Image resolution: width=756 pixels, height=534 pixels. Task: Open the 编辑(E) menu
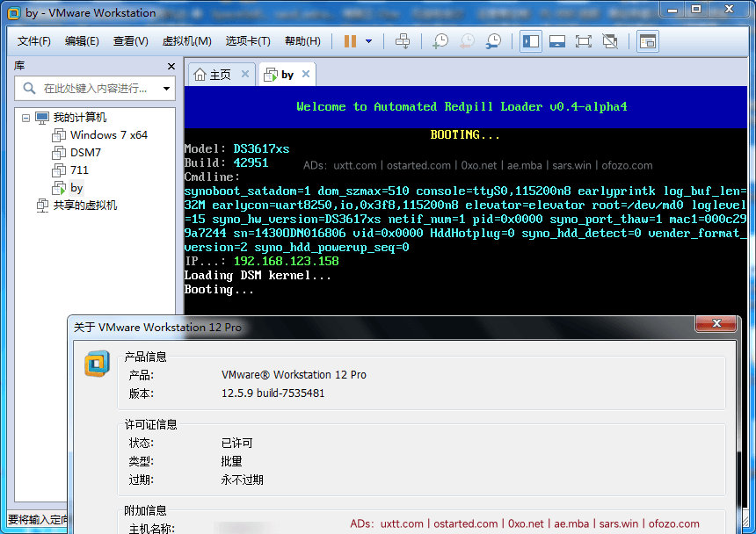[82, 41]
